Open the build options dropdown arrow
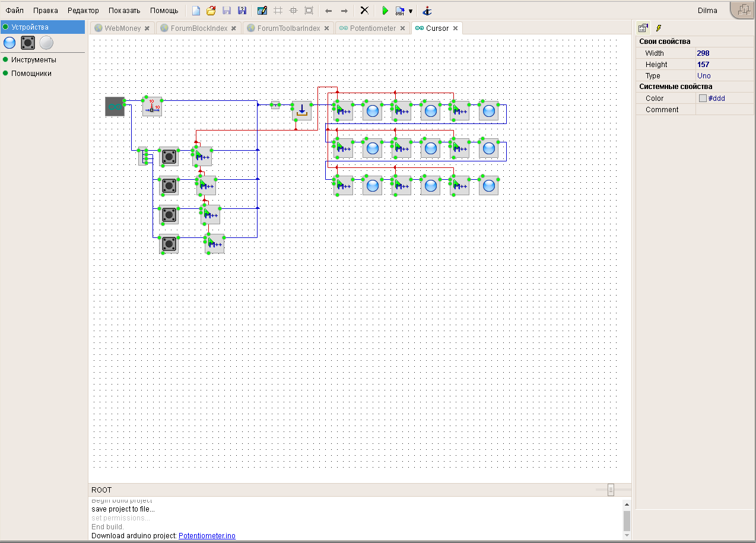756x543 pixels. [x=410, y=11]
